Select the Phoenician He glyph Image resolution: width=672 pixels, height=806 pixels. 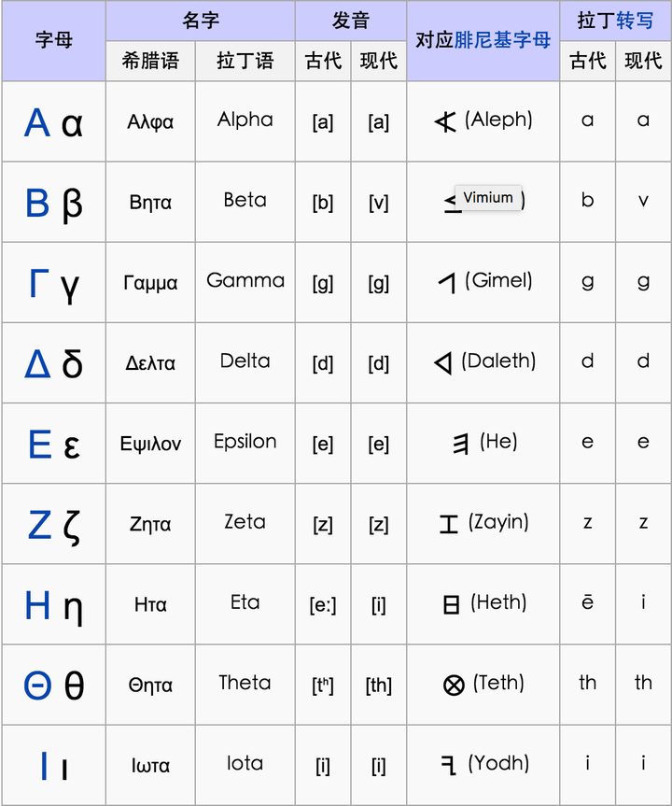point(460,445)
